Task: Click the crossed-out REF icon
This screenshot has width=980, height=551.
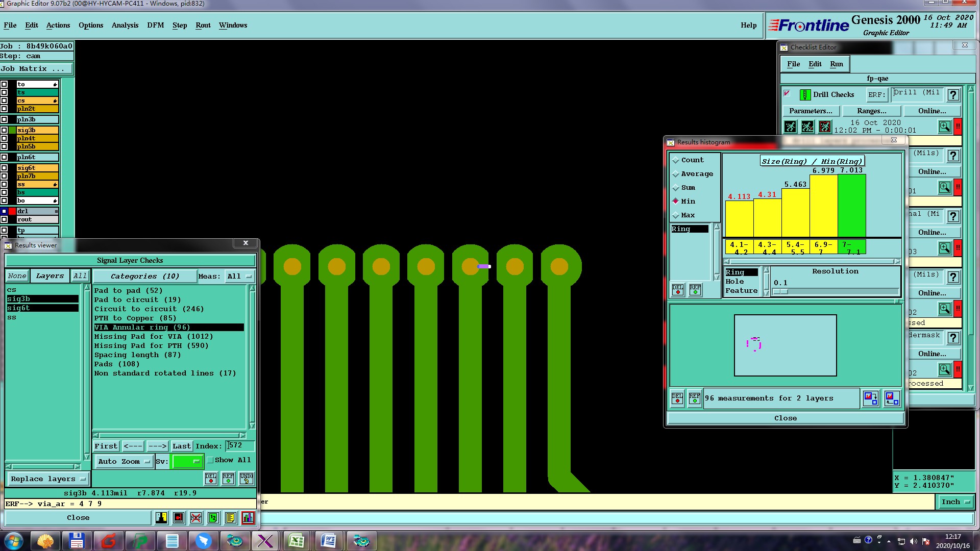Action: (196, 518)
